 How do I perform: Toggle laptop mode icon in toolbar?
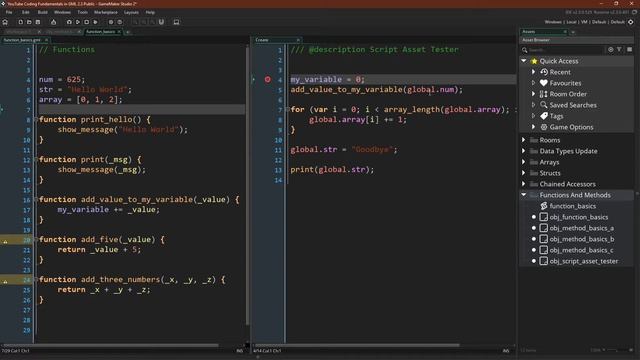[x=176, y=22]
